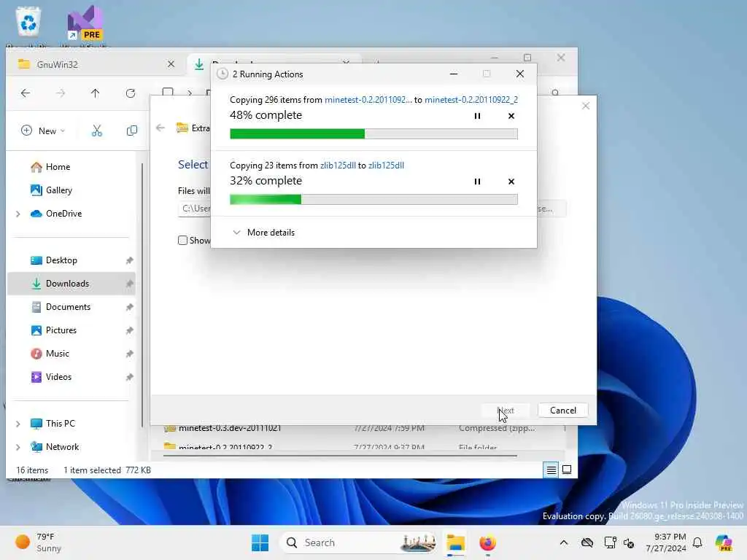Expand the This PC tree node

click(x=18, y=424)
